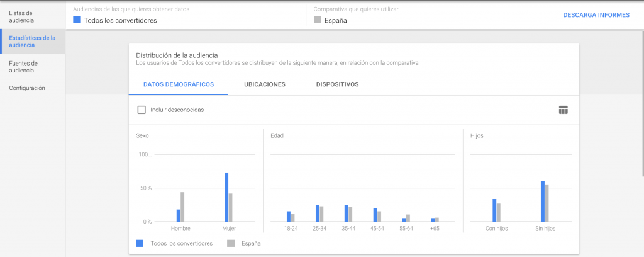
Task: Open the Todos los convertidores audience selector
Action: click(120, 20)
